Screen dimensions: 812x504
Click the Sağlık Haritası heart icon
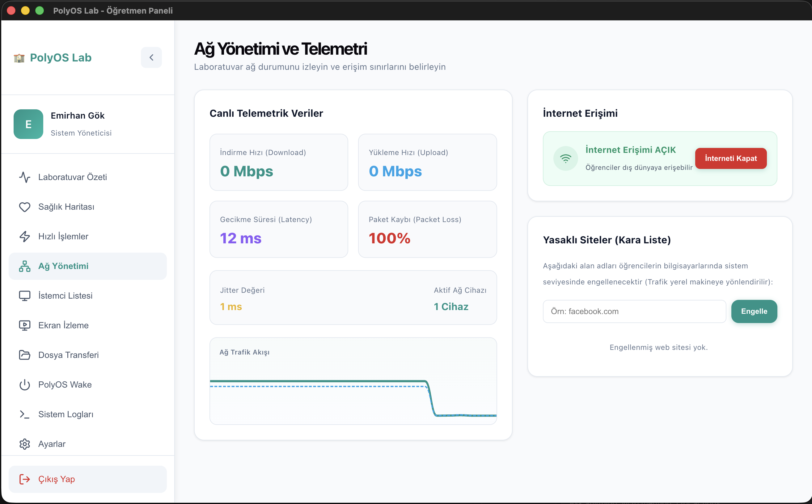25,207
